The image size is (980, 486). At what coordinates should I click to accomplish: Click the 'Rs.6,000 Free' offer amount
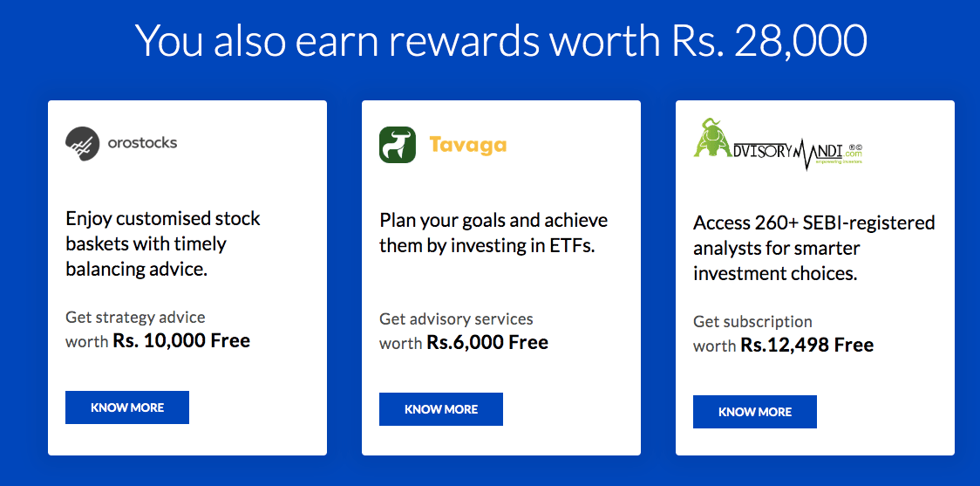click(487, 343)
